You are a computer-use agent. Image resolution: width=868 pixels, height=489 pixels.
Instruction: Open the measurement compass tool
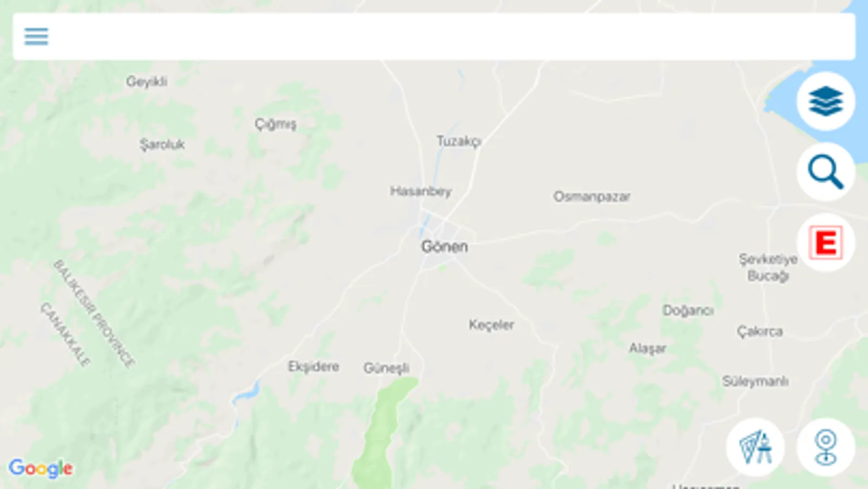click(x=756, y=447)
